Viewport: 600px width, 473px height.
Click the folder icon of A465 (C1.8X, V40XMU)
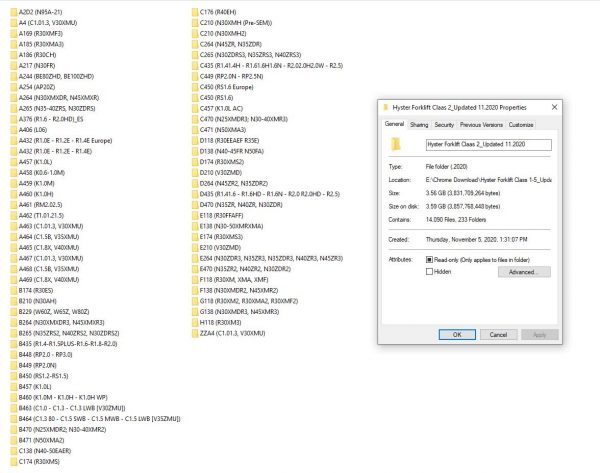[14, 248]
